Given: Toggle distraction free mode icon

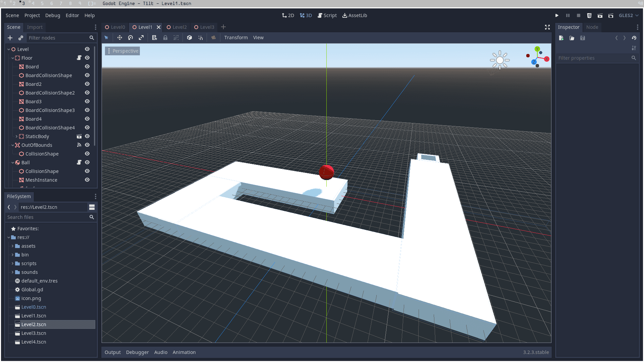Looking at the screenshot, I should pyautogui.click(x=547, y=27).
